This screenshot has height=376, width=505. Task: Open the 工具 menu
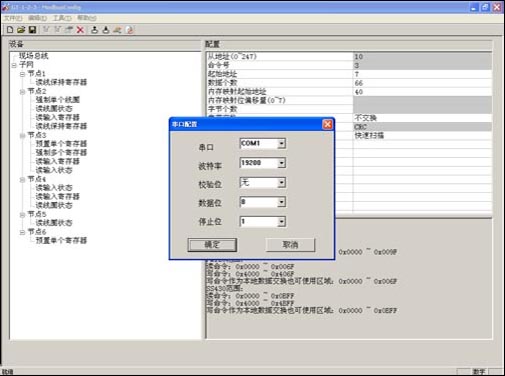(62, 18)
